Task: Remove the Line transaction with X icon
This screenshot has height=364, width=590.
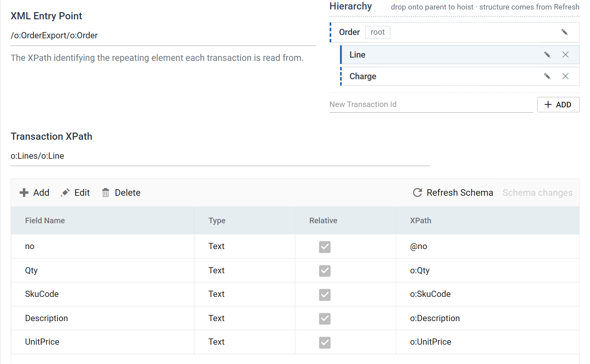Action: (x=565, y=55)
